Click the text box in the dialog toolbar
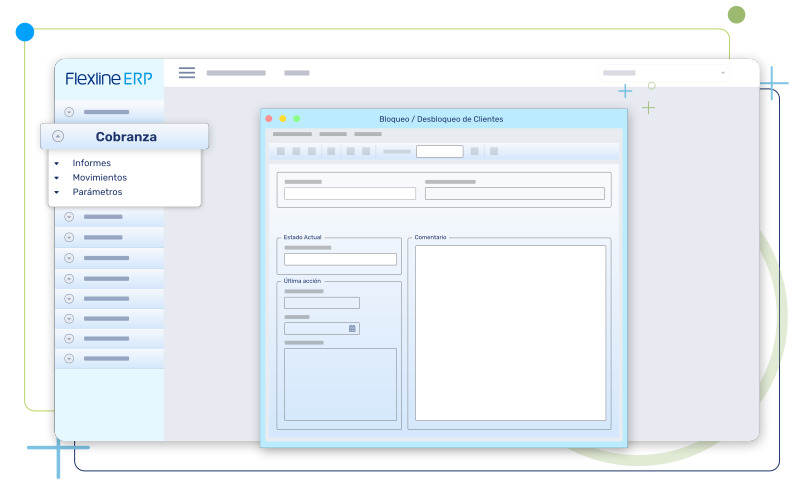This screenshot has height=500, width=800. tap(439, 152)
